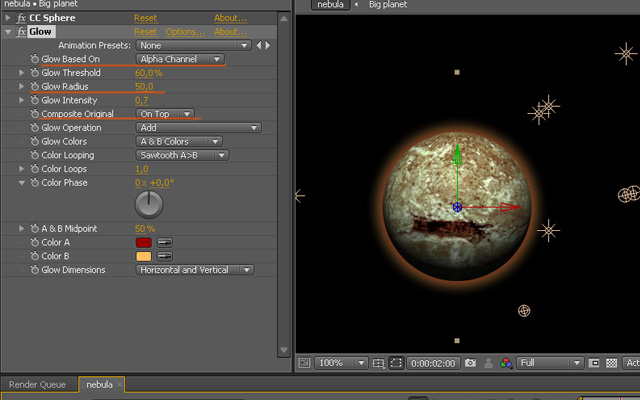Reset the CC Sphere effect
The width and height of the screenshot is (640, 400).
coord(145,18)
